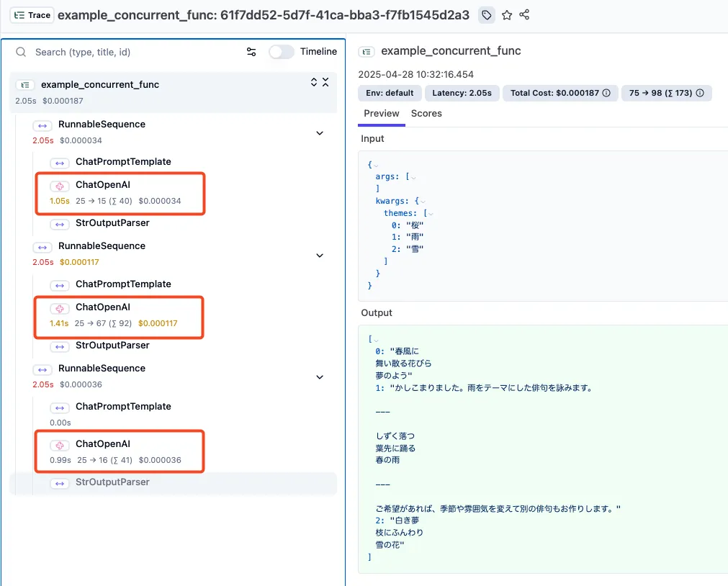Click the span icon beside the first ChatPromptTemplate
This screenshot has height=586, width=728.
60,163
